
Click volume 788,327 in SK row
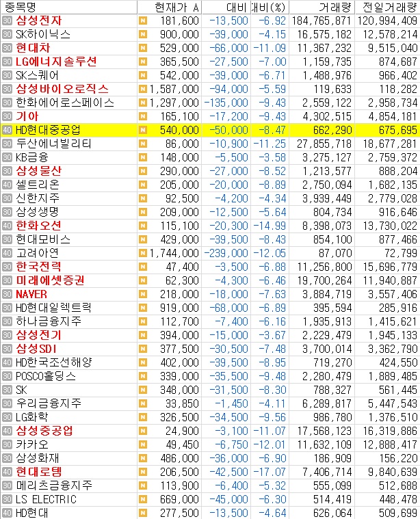(332, 390)
